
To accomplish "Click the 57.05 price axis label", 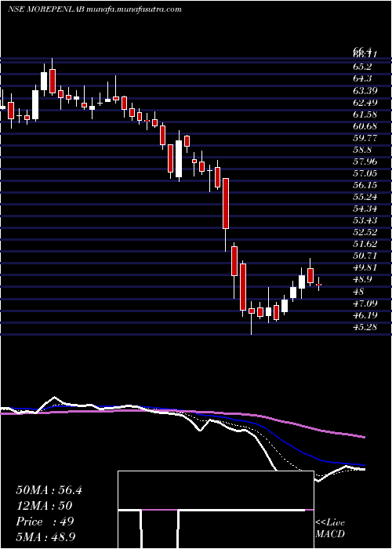I will (365, 173).
